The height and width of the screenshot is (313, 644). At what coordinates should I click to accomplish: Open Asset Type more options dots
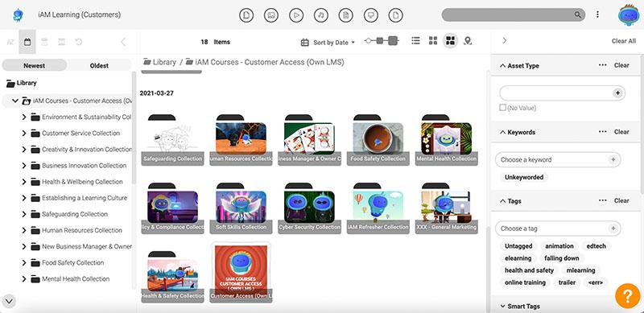(x=602, y=65)
